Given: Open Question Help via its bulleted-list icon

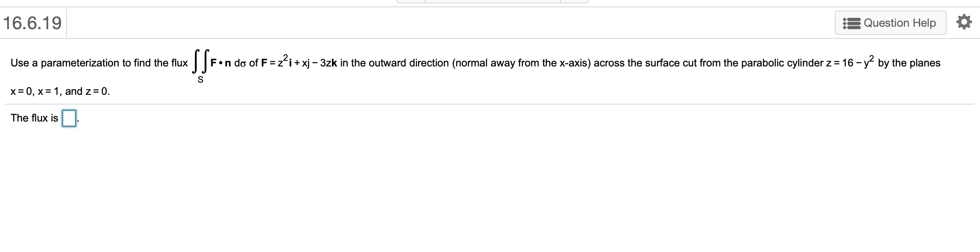Looking at the screenshot, I should [853, 23].
